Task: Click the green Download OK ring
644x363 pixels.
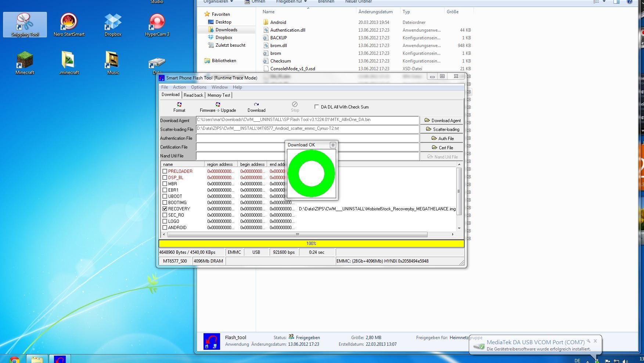Action: (x=311, y=173)
